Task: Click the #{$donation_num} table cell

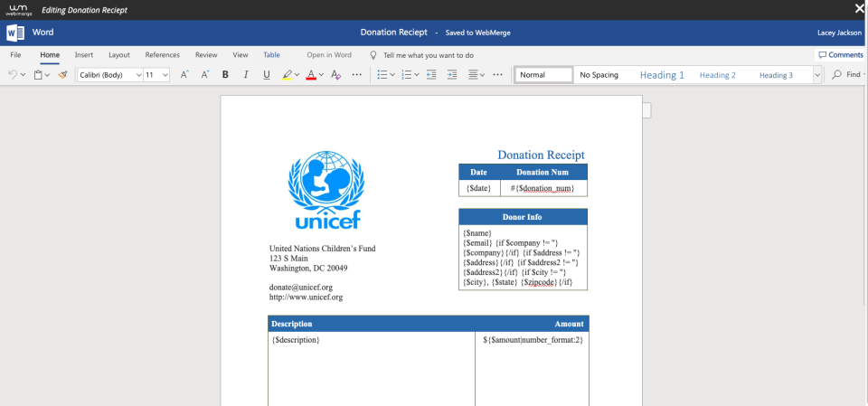Action: 542,188
